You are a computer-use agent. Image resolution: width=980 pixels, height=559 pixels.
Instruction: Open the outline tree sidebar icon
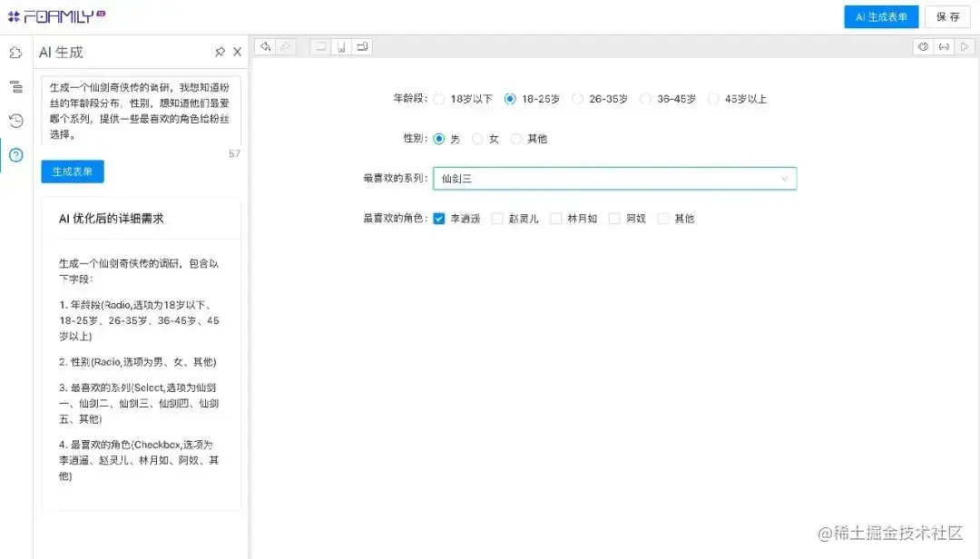point(16,87)
